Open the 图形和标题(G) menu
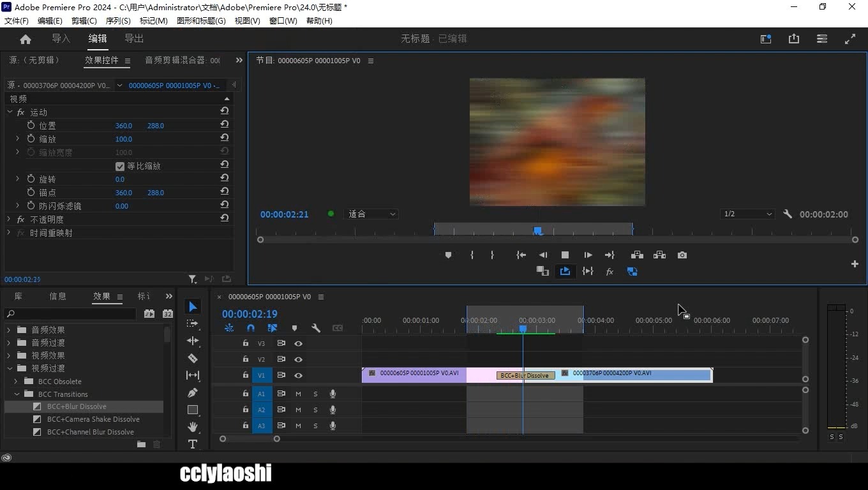This screenshot has width=868, height=490. (201, 21)
